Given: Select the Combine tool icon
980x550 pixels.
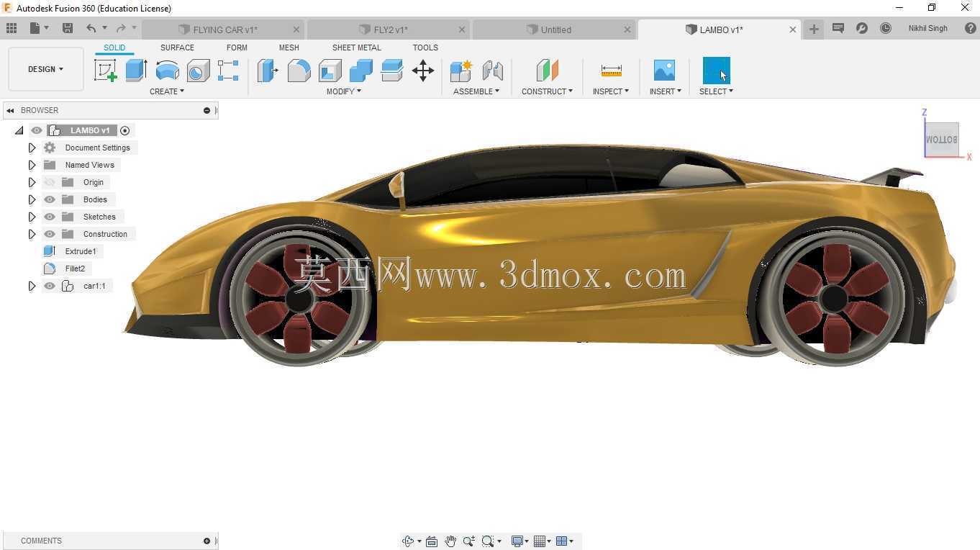Looking at the screenshot, I should [360, 71].
